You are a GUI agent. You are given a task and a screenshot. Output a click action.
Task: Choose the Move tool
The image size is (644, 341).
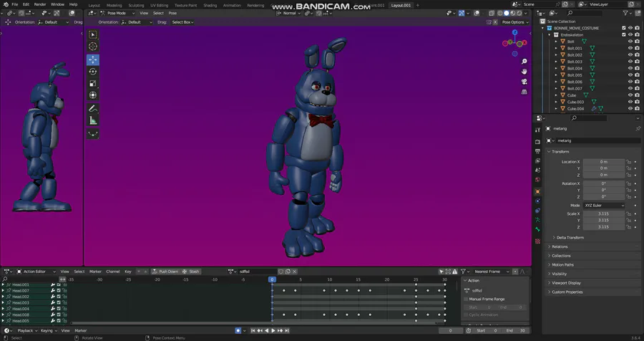click(93, 59)
